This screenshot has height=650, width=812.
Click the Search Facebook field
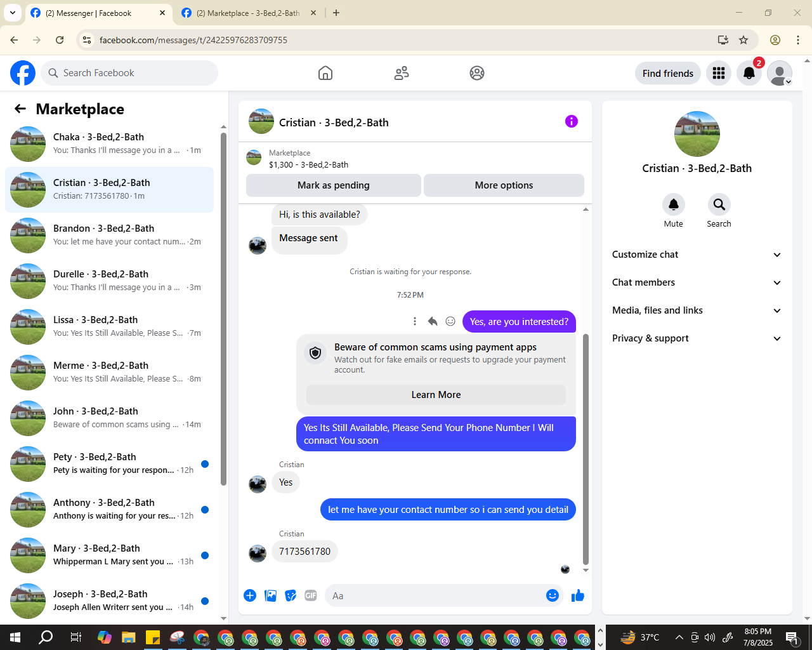point(129,73)
